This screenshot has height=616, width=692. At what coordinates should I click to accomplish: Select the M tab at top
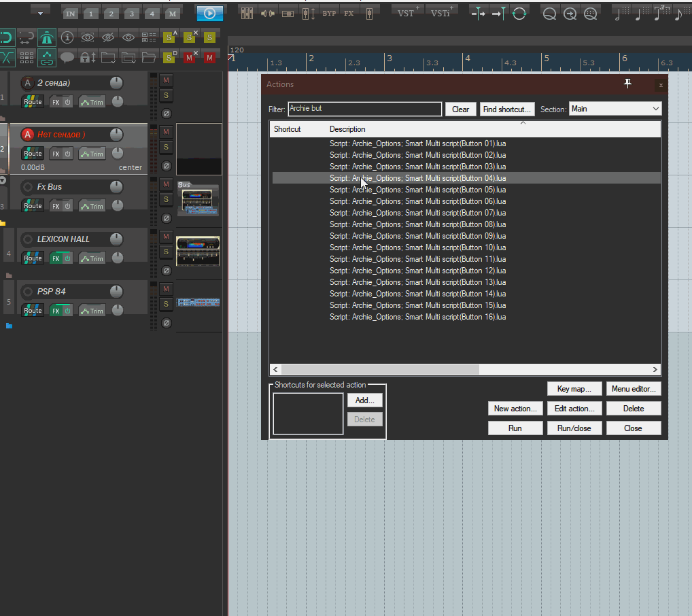(173, 14)
